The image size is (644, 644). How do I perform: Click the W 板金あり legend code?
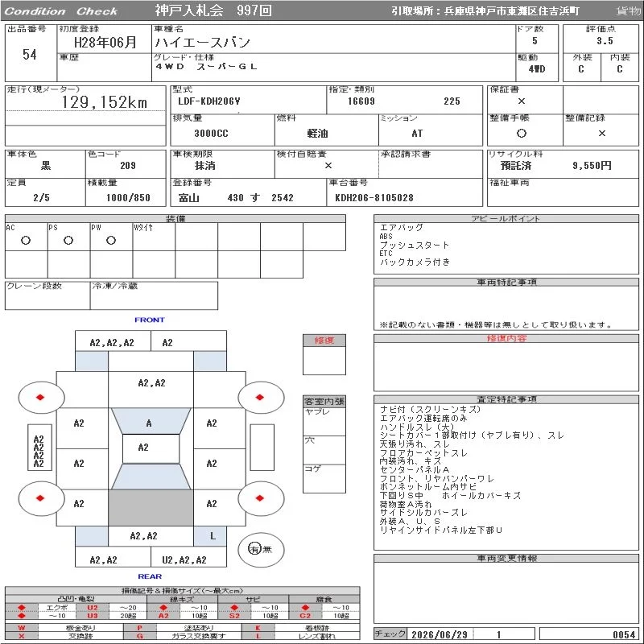pos(22,628)
